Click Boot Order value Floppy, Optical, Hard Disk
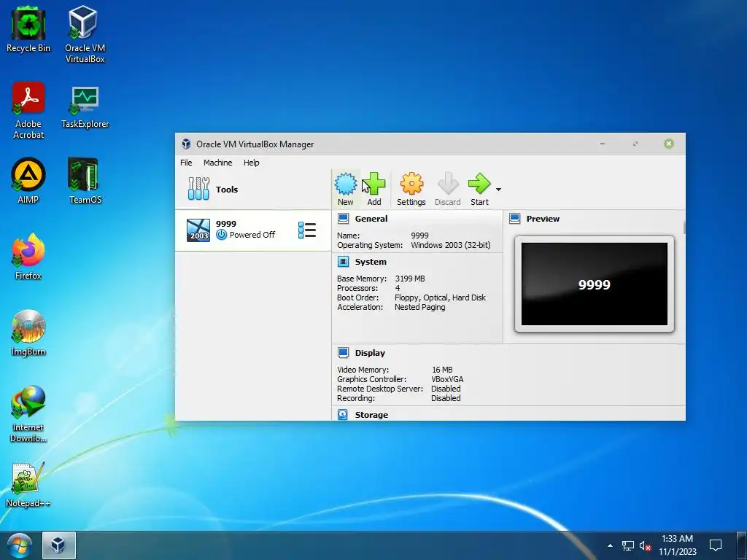The image size is (747, 560). [x=440, y=297]
